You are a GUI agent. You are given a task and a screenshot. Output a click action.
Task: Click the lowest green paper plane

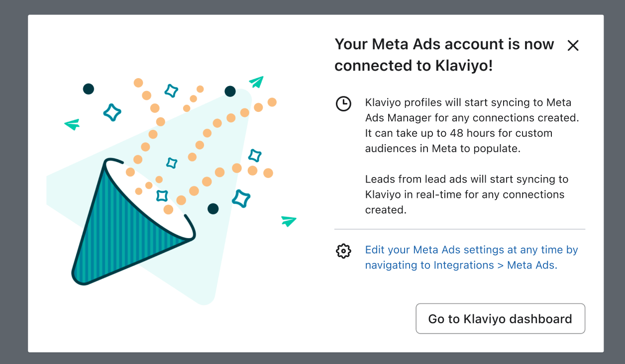click(x=289, y=221)
